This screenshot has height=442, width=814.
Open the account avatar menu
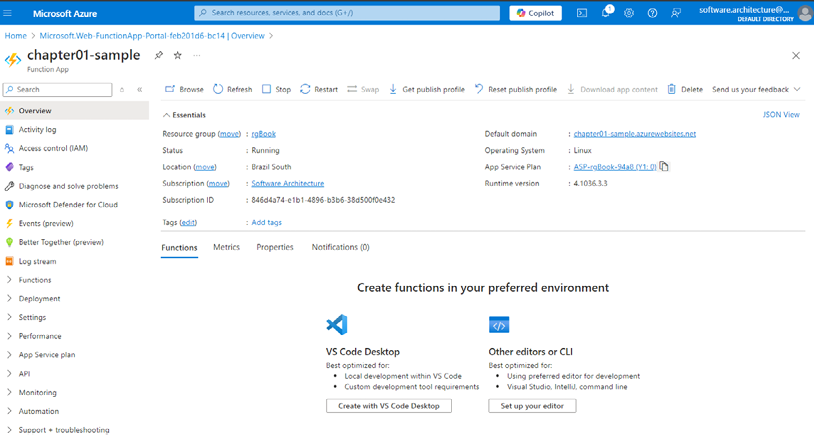[805, 13]
